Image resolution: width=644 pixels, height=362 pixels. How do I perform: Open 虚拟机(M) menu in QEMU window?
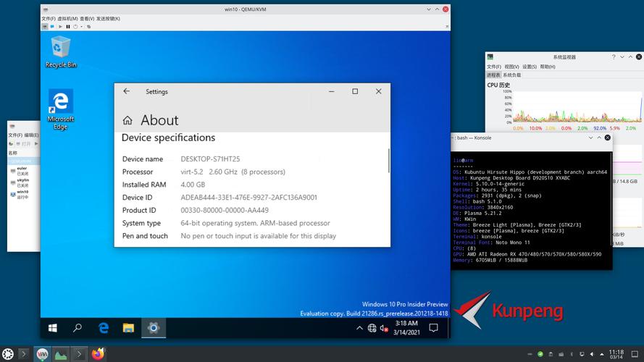[x=67, y=19]
